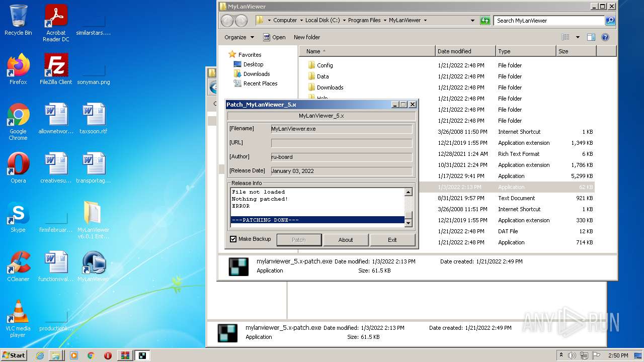Click Opera icon in taskbar
644x362 pixels.
pyautogui.click(x=108, y=355)
